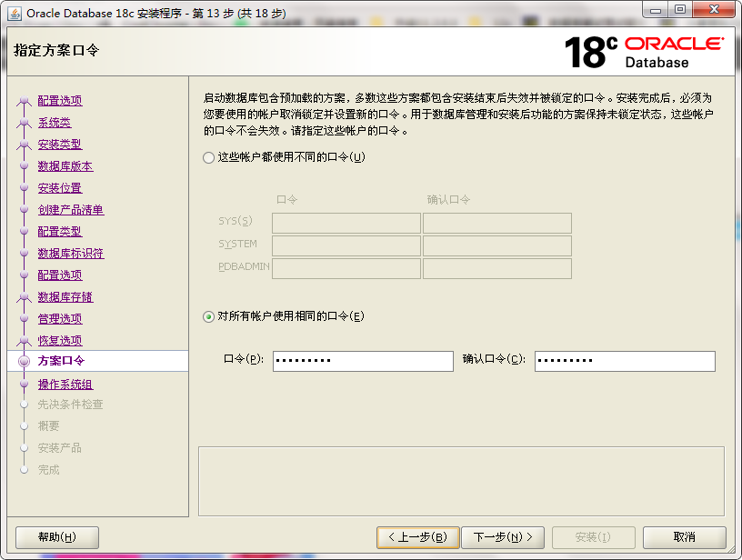Select the current 方案口令 step
The width and height of the screenshot is (742, 560).
tap(62, 361)
